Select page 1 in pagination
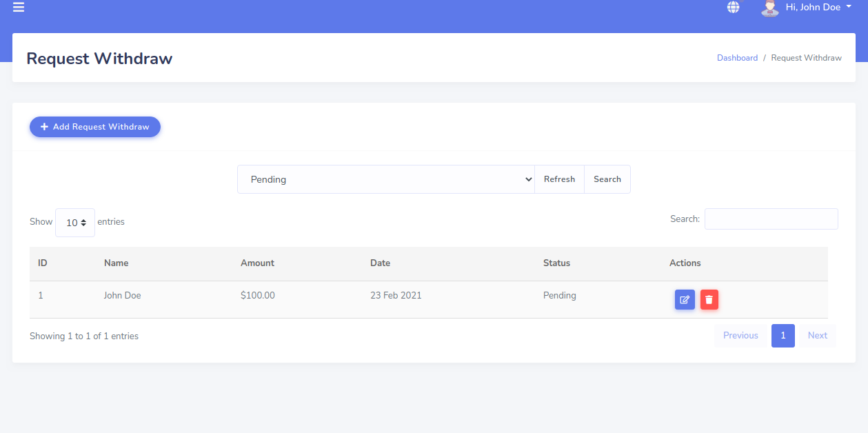Viewport: 868px width, 433px height. [x=783, y=336]
